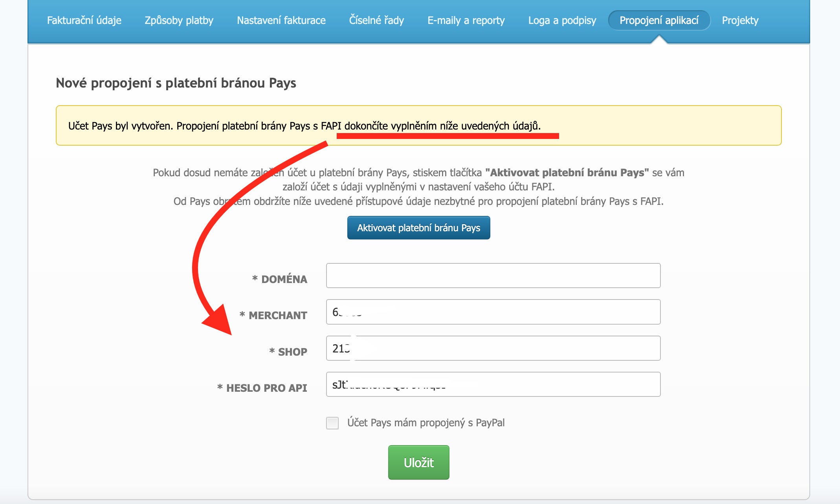Click the Nové propojení page heading
The height and width of the screenshot is (504, 840).
[x=176, y=83]
